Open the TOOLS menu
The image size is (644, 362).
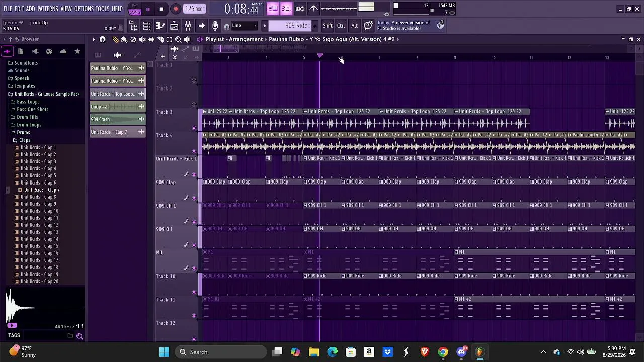coord(103,9)
